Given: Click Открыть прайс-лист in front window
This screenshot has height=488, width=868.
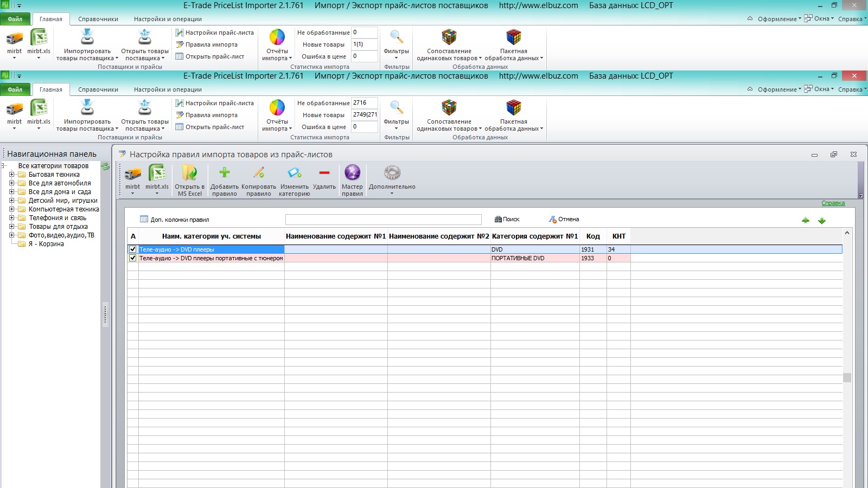Looking at the screenshot, I should coord(209,127).
